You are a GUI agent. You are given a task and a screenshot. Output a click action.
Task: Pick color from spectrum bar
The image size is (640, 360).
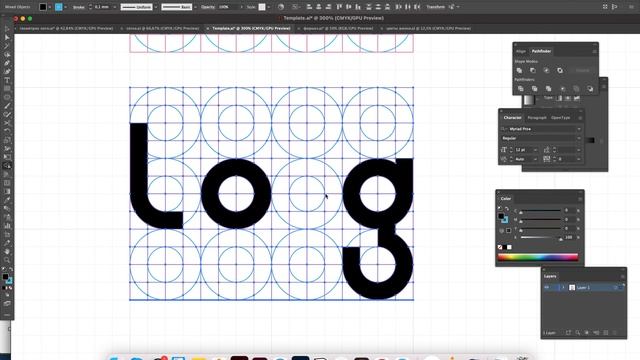pos(538,257)
